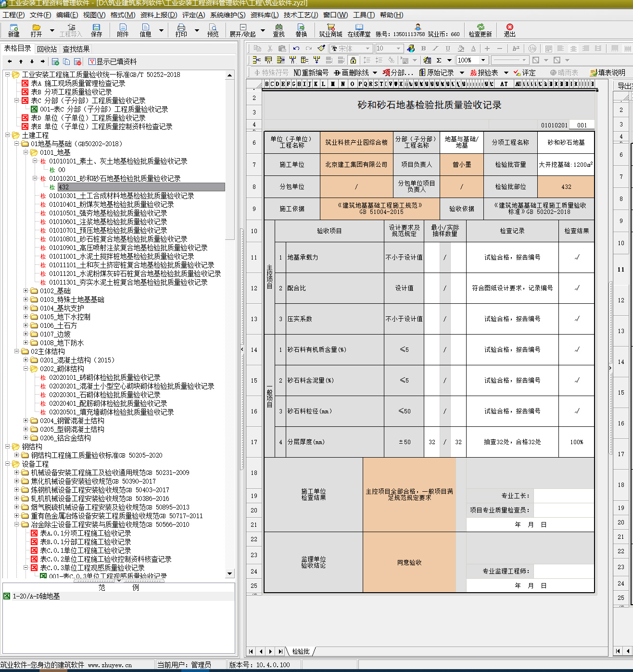Click the 新建 (New) toolbar icon
The width and height of the screenshot is (633, 672).
point(13,30)
